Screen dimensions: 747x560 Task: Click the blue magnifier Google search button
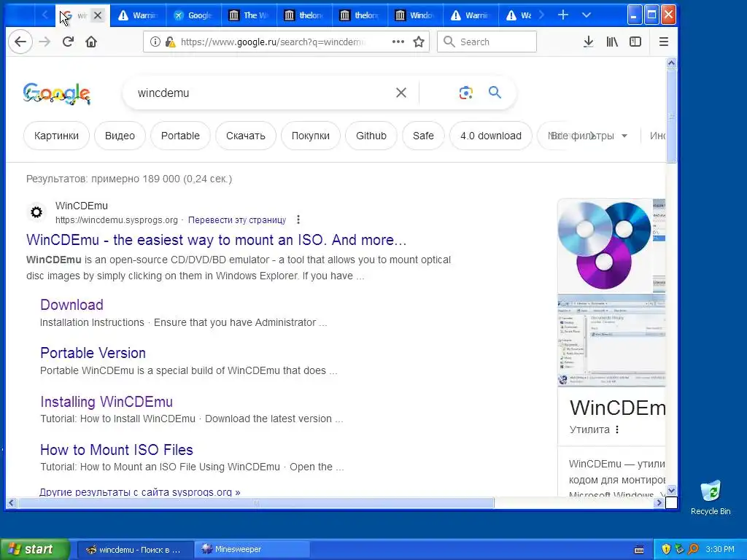(x=495, y=93)
